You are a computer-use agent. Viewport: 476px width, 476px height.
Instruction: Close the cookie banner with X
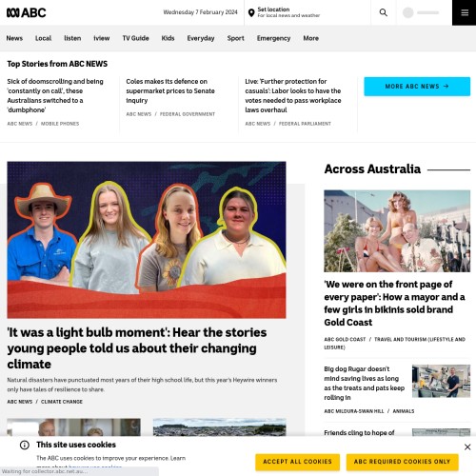coord(467,447)
